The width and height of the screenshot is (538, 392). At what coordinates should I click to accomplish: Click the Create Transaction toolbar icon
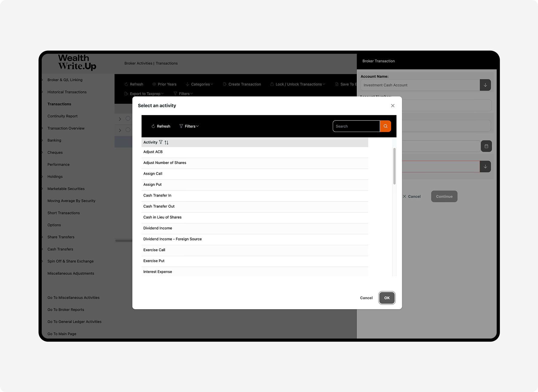pyautogui.click(x=225, y=84)
